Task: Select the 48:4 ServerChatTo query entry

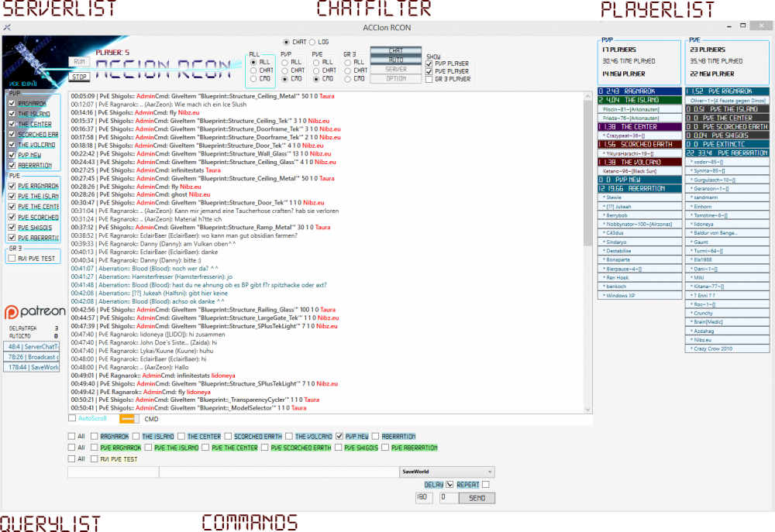Action: [32, 347]
